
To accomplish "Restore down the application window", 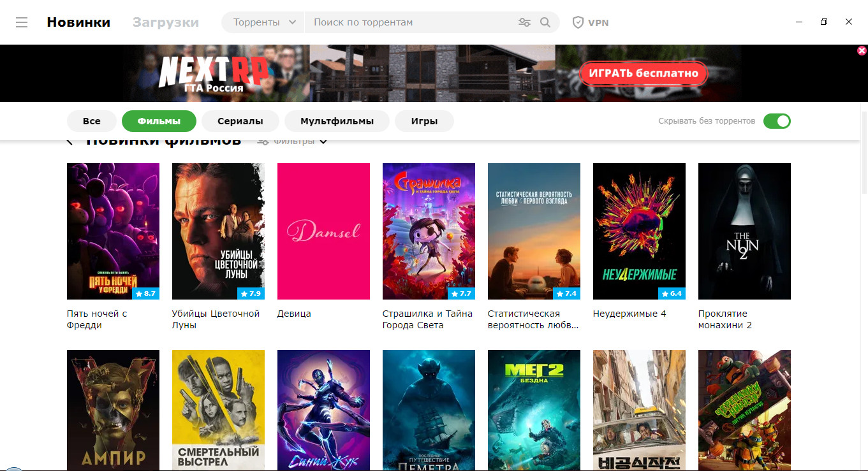I will pos(824,22).
